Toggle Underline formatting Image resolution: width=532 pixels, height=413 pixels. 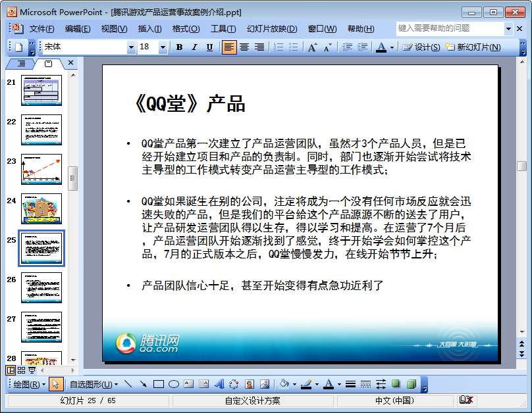tap(209, 47)
